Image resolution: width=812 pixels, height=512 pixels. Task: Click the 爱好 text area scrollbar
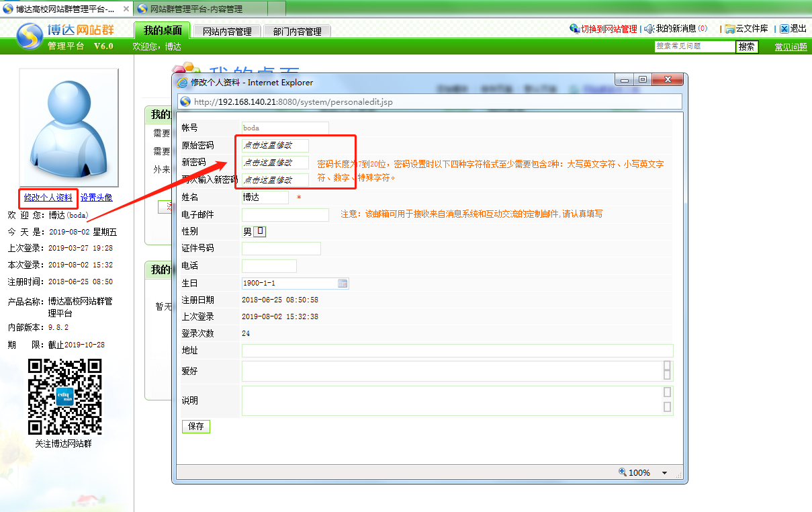pos(667,371)
